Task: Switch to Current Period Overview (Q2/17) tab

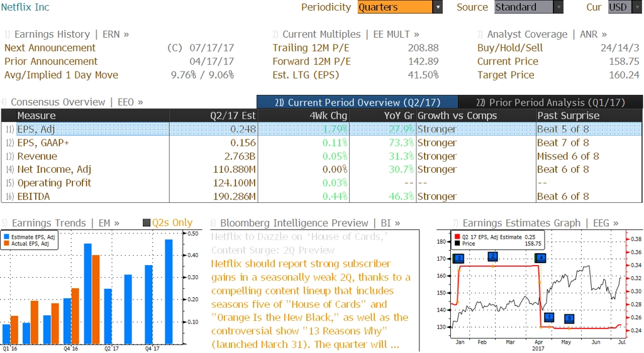Action: click(x=357, y=102)
